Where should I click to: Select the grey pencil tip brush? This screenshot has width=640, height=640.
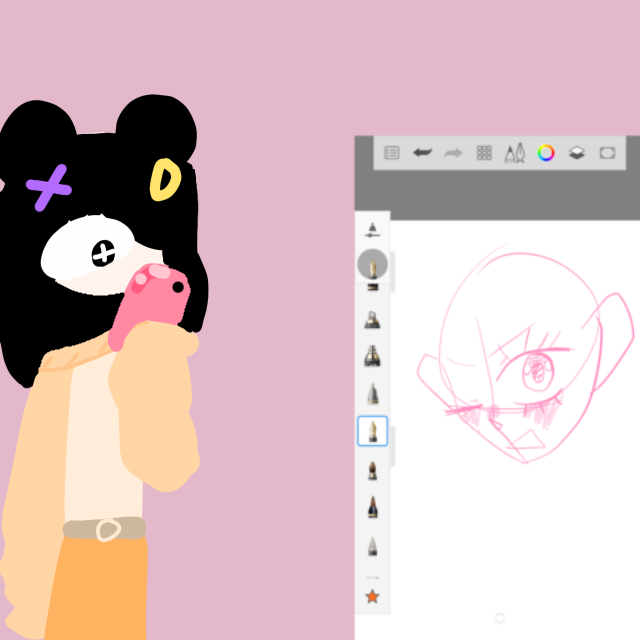click(x=372, y=393)
